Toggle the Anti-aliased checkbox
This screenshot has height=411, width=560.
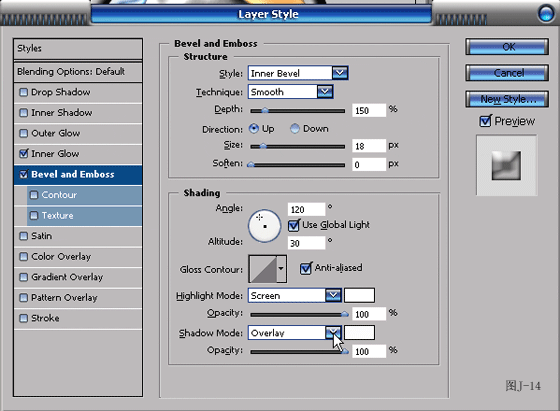(x=306, y=268)
